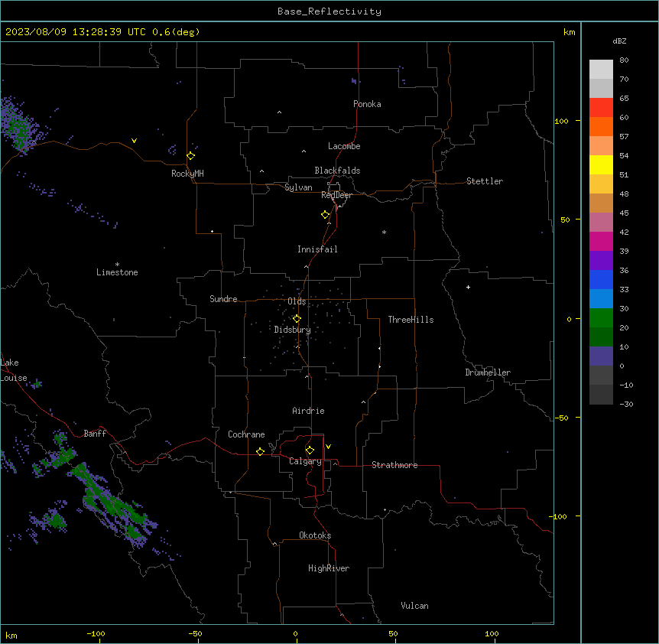Select the Vulcan label
This screenshot has height=644, width=659.
(x=415, y=606)
